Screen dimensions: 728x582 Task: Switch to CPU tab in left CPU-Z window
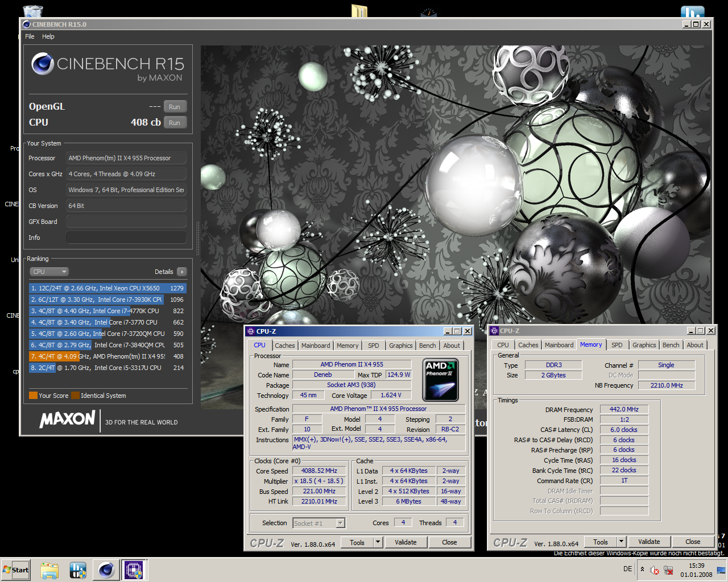[x=259, y=345]
